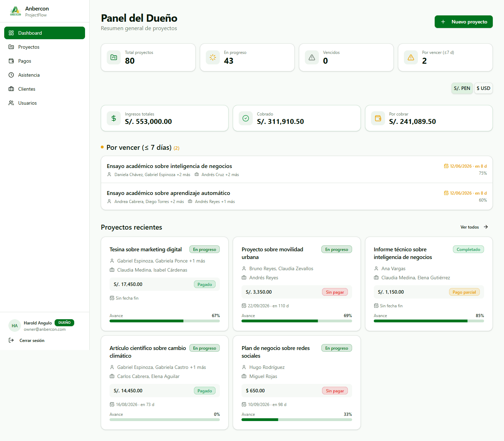Open Plan de negocio sobre redes sociales
504x441 pixels.
click(297, 383)
